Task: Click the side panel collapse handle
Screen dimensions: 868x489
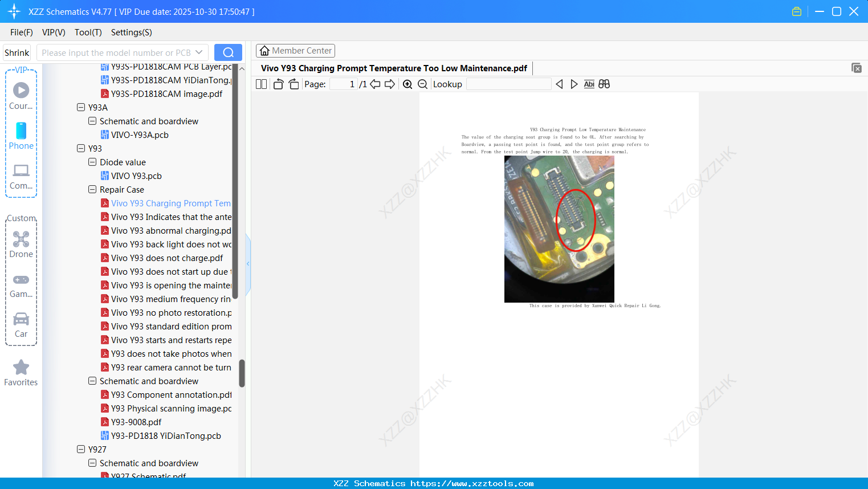Action: [248, 264]
